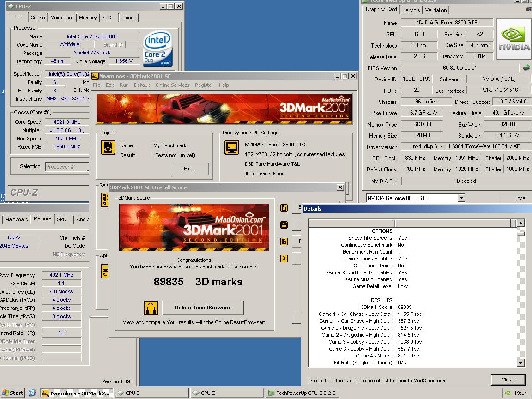Click the magnifier icon beside the score dialog
The width and height of the screenshot is (532, 399).
(x=284, y=259)
